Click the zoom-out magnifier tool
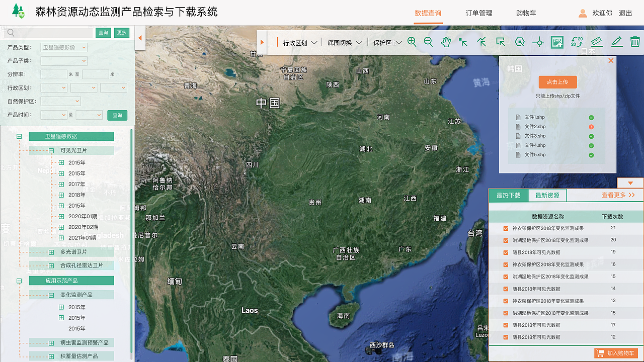The height and width of the screenshot is (362, 644). [x=429, y=42]
